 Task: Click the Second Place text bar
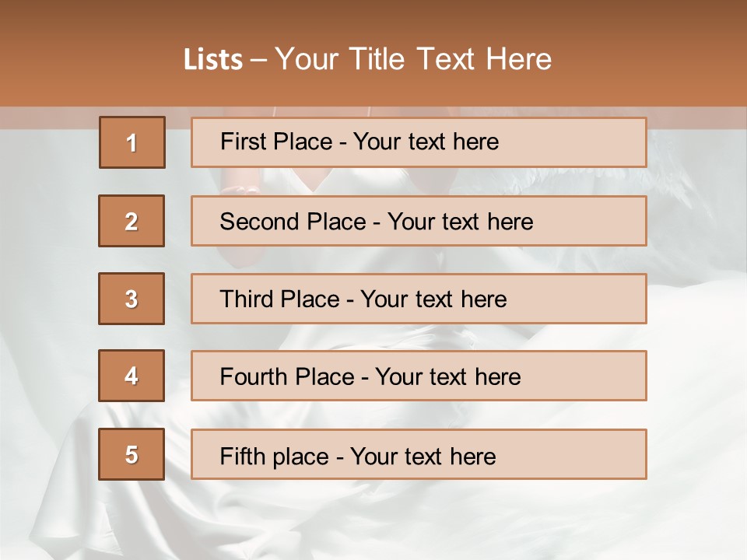(419, 221)
